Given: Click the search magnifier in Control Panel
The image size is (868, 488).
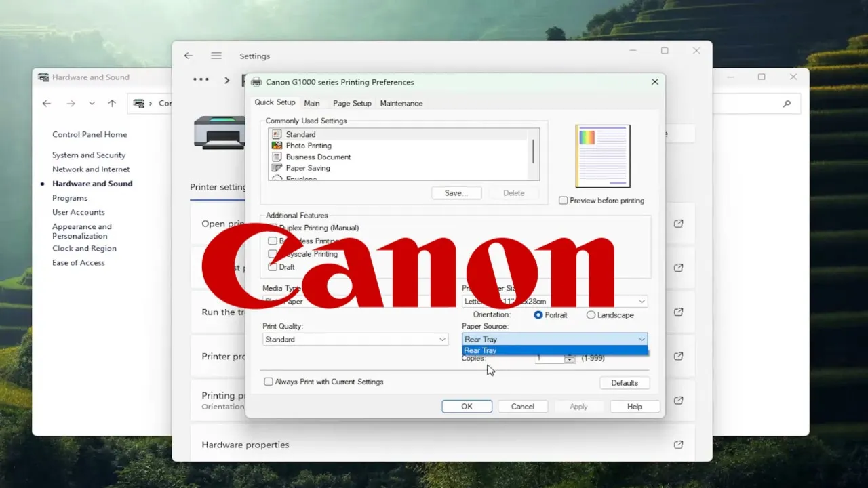Looking at the screenshot, I should click(x=787, y=104).
